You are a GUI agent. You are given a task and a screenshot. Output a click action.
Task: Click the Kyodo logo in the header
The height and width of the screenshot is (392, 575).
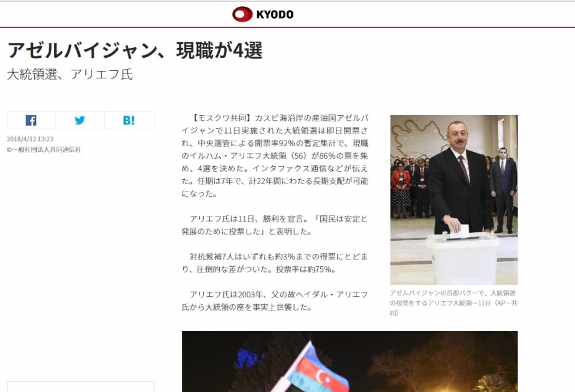263,14
